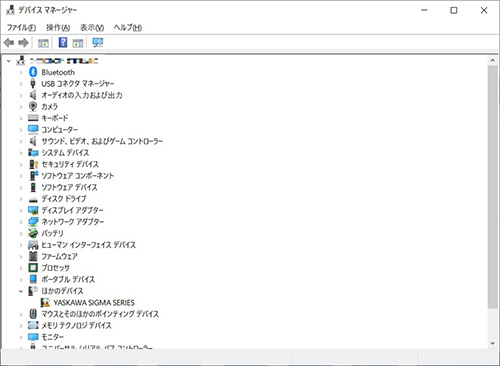Expand the モニター node

coord(21,337)
